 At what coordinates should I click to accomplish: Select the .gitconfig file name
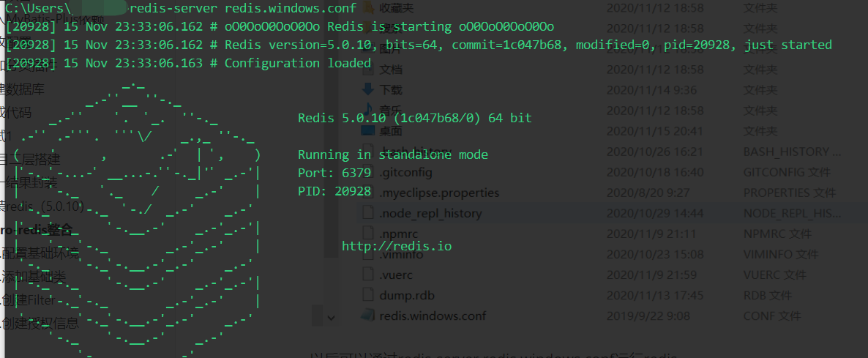[405, 172]
